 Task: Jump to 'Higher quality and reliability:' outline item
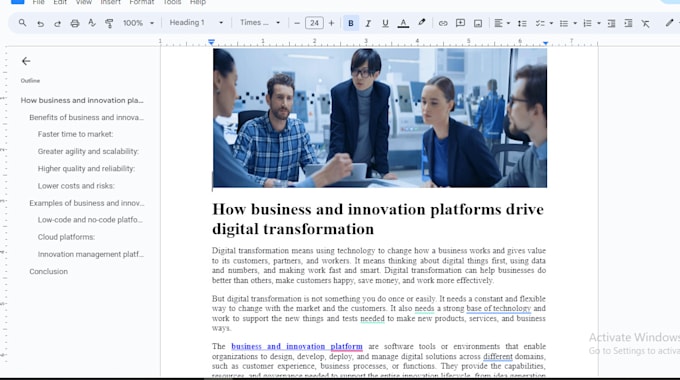pos(86,168)
